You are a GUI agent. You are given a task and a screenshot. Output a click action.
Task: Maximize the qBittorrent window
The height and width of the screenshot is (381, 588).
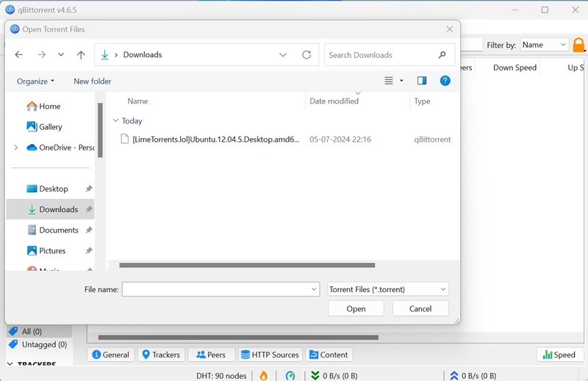point(545,10)
